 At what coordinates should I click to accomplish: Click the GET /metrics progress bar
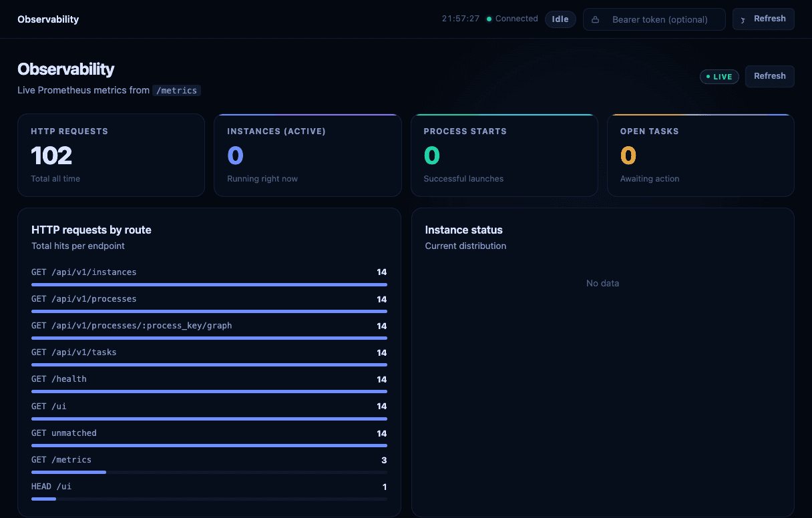coord(209,472)
